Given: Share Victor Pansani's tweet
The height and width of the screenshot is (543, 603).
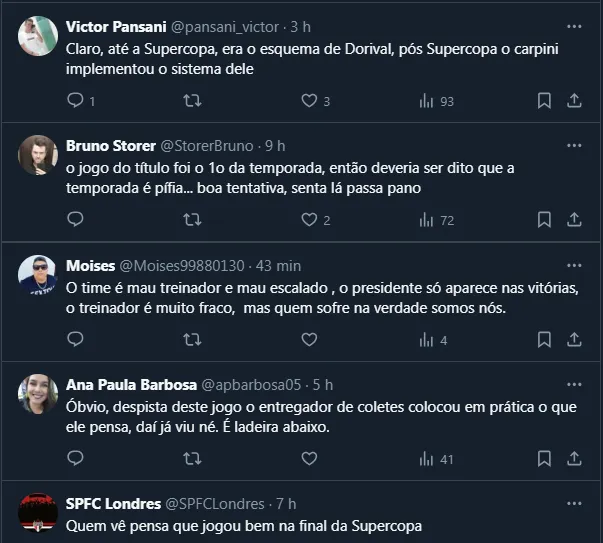Looking at the screenshot, I should [x=574, y=100].
